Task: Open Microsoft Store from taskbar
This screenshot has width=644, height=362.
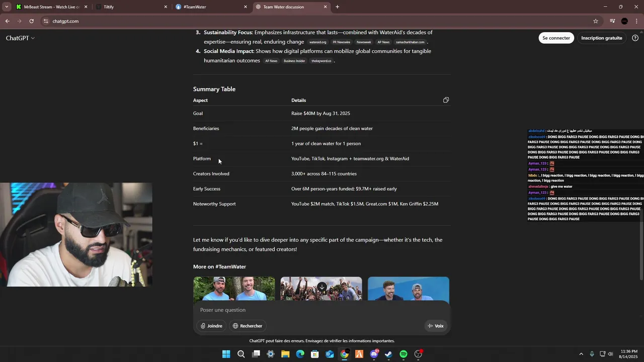Action: 315,354
